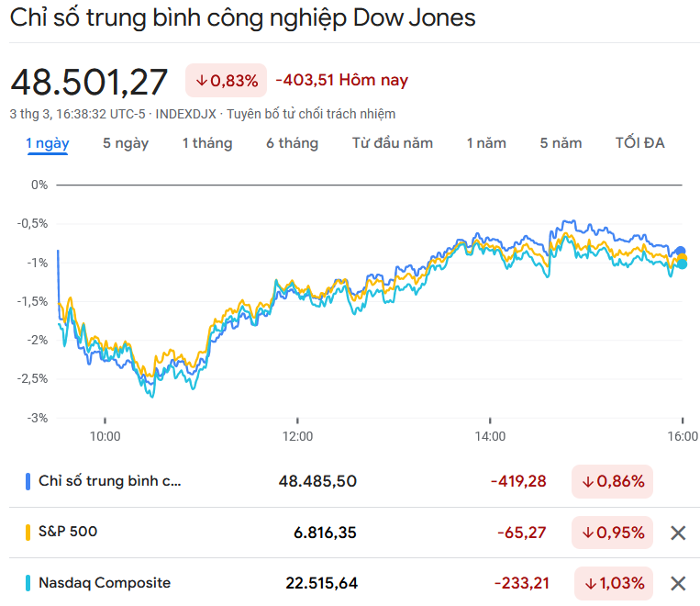This screenshot has width=700, height=606.
Task: Open the S&P 500 index row
Action: (x=68, y=532)
